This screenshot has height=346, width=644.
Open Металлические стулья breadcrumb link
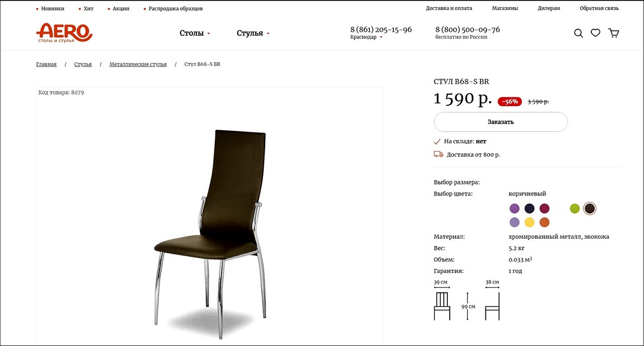138,64
